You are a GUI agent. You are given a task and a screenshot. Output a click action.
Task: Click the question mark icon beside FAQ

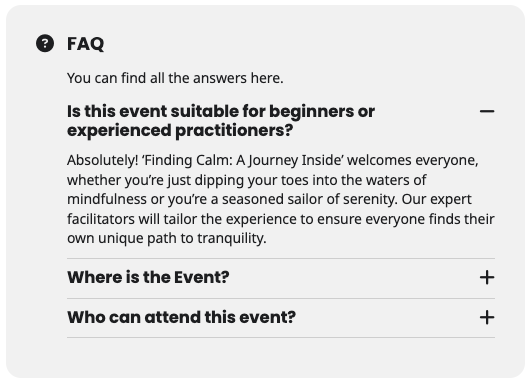coord(45,43)
